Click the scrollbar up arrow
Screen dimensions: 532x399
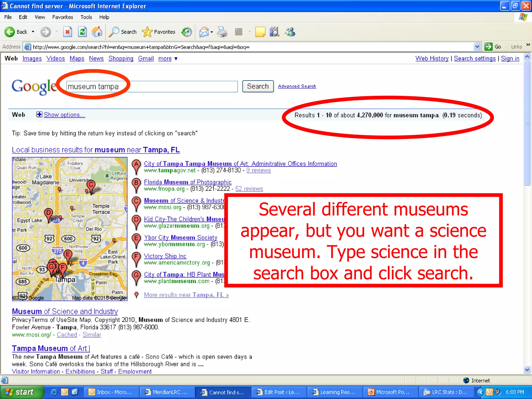tap(527, 57)
